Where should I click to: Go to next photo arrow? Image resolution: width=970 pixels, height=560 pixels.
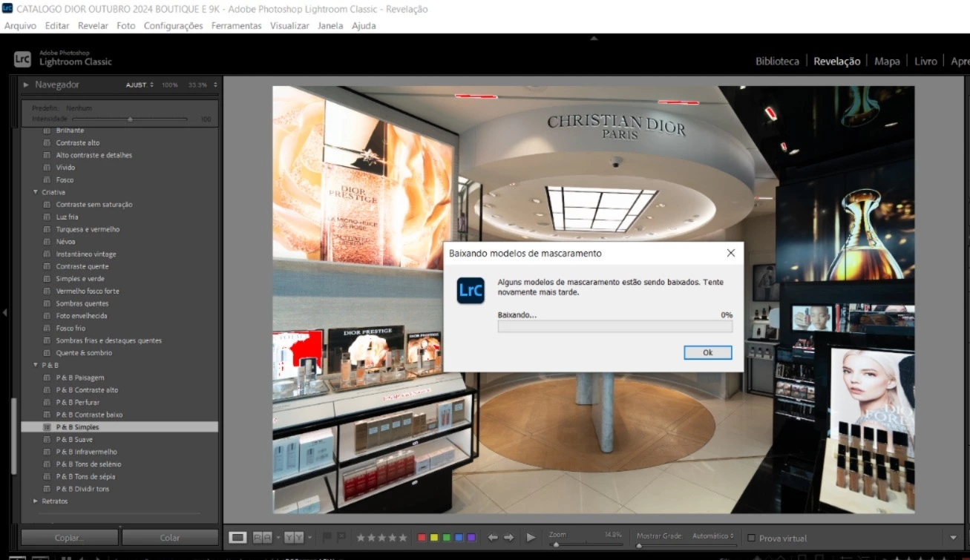tap(510, 538)
